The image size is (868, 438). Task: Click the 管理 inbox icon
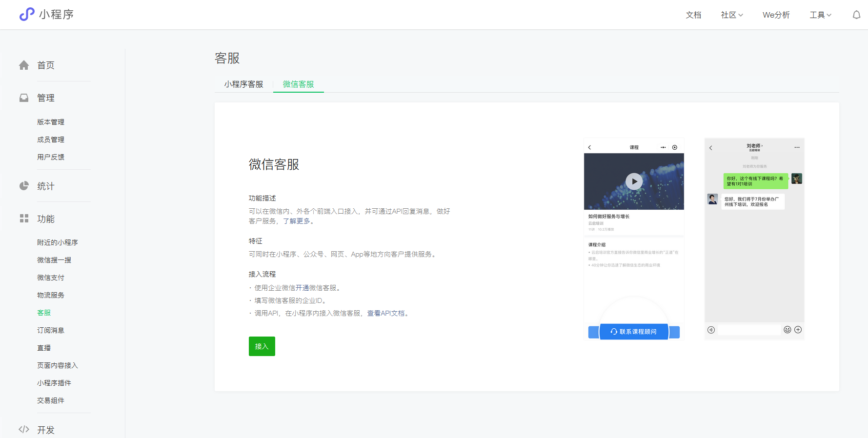tap(24, 98)
